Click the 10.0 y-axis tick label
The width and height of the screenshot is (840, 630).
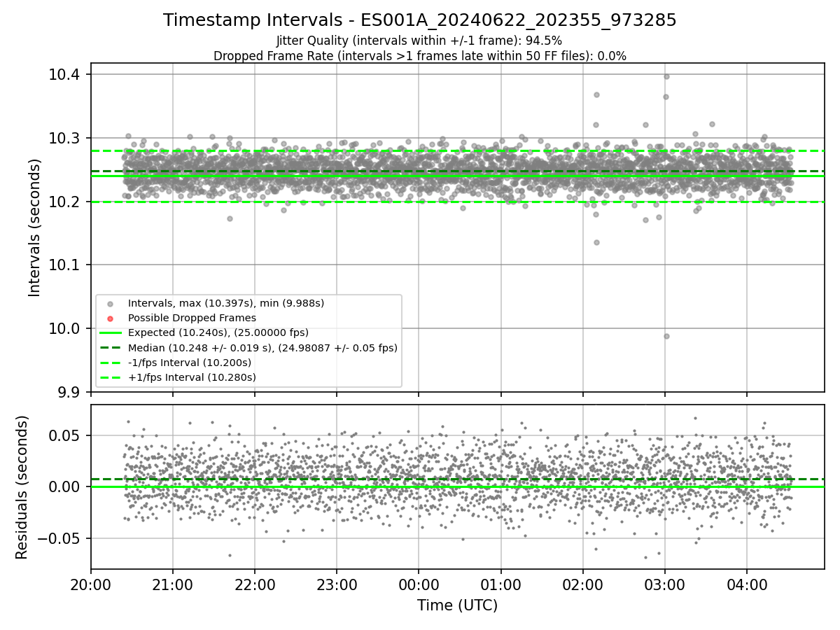pyautogui.click(x=64, y=328)
